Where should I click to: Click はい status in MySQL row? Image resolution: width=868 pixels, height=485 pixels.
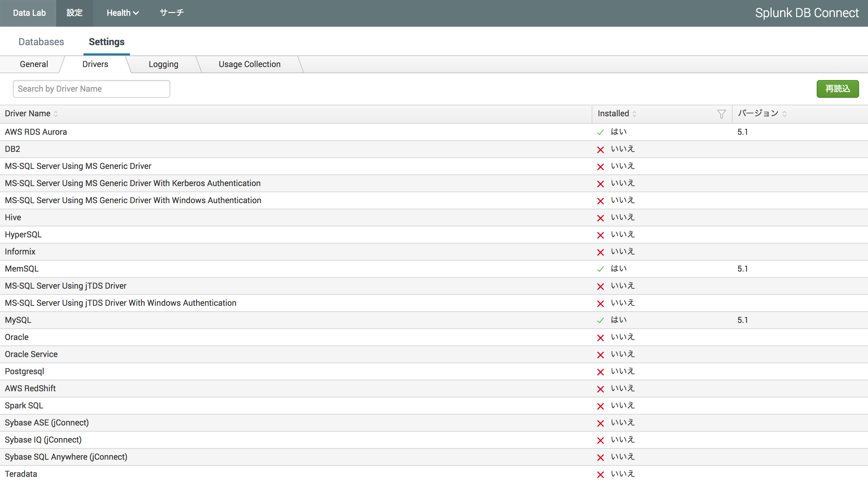[x=619, y=320]
